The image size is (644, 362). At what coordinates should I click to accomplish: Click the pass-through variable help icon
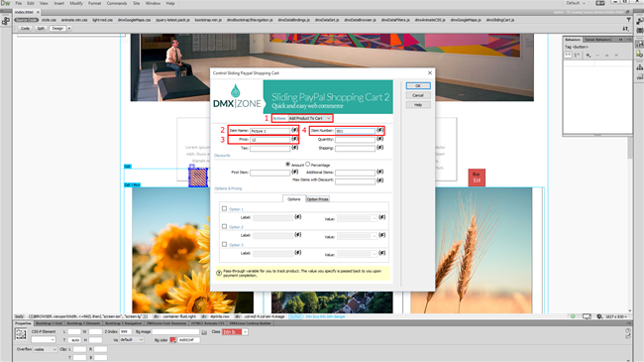click(x=219, y=273)
